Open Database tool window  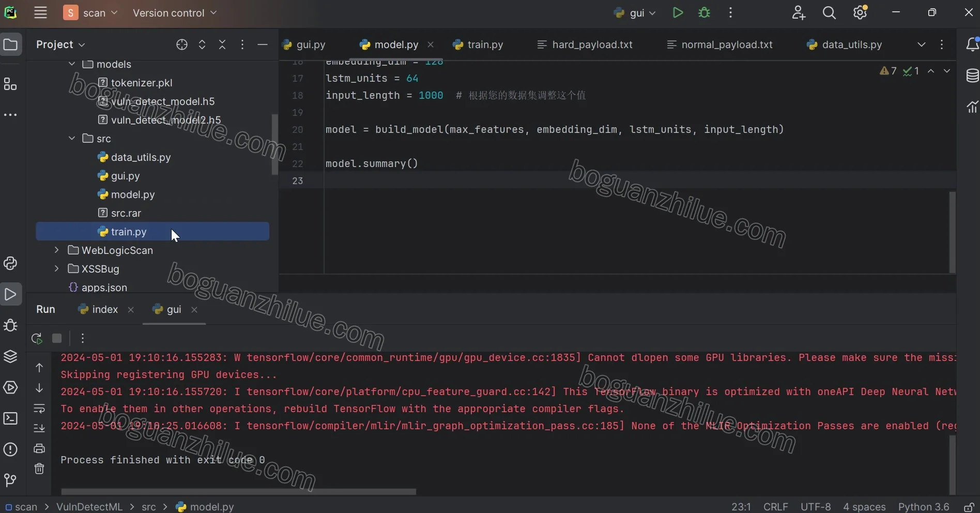[x=972, y=76]
